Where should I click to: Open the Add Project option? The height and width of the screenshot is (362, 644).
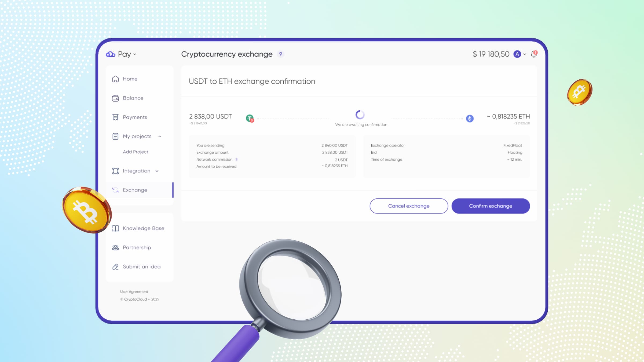[135, 152]
